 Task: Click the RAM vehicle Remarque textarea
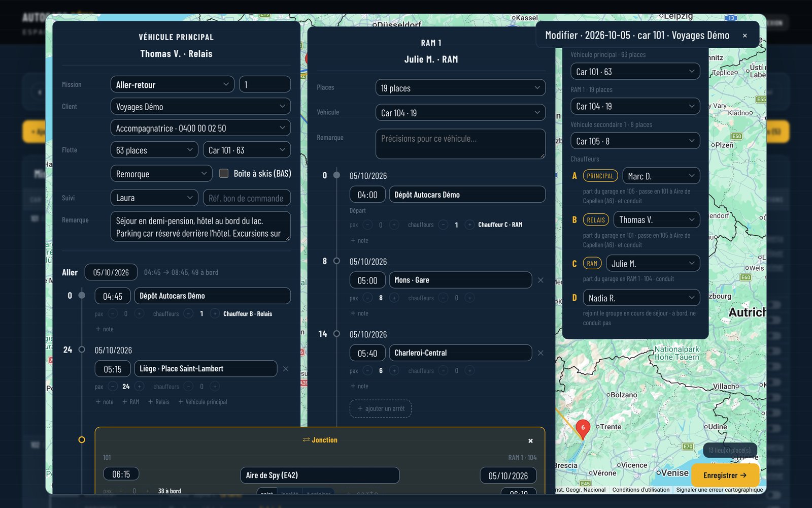click(x=460, y=144)
